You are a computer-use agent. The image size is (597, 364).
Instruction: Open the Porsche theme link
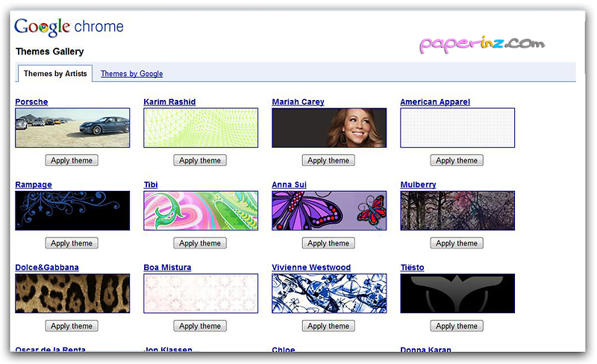coord(31,102)
